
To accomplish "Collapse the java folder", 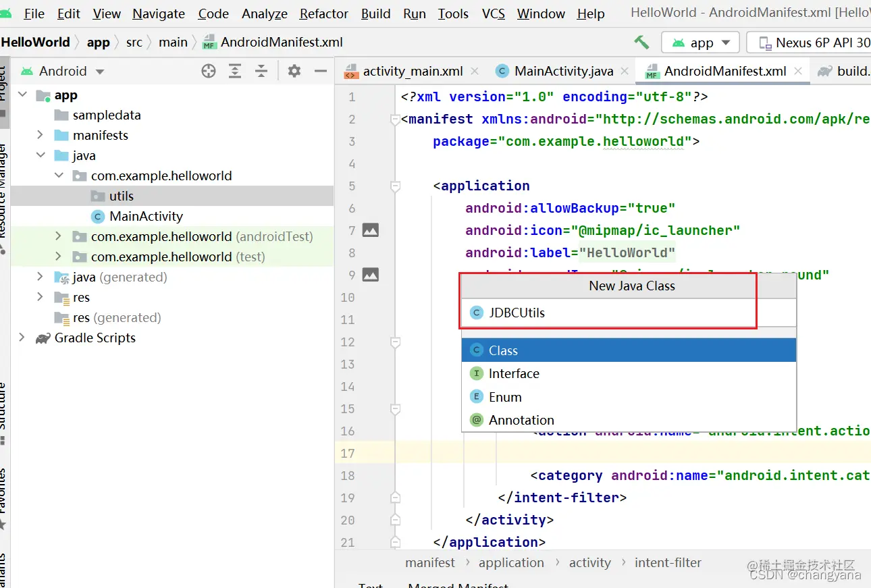I will click(41, 155).
